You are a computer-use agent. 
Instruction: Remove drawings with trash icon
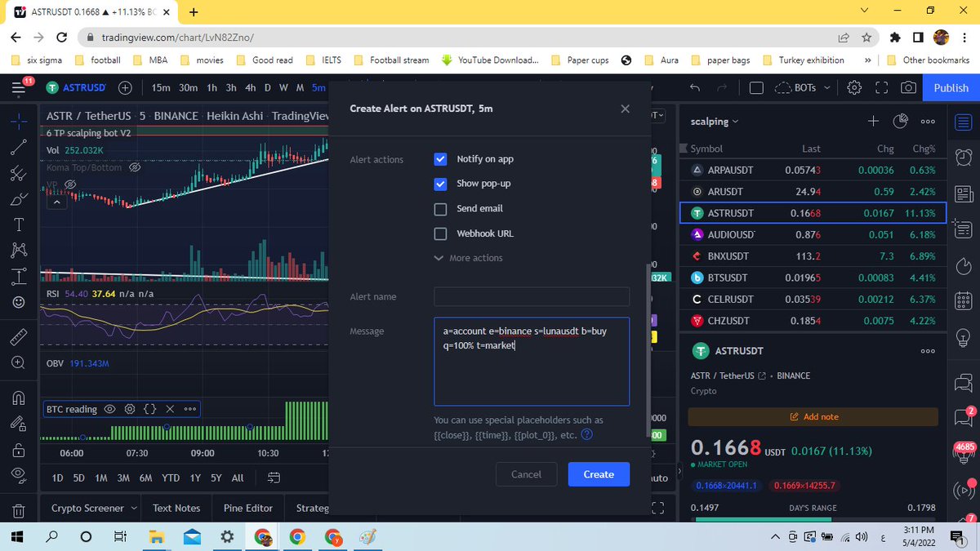point(18,511)
